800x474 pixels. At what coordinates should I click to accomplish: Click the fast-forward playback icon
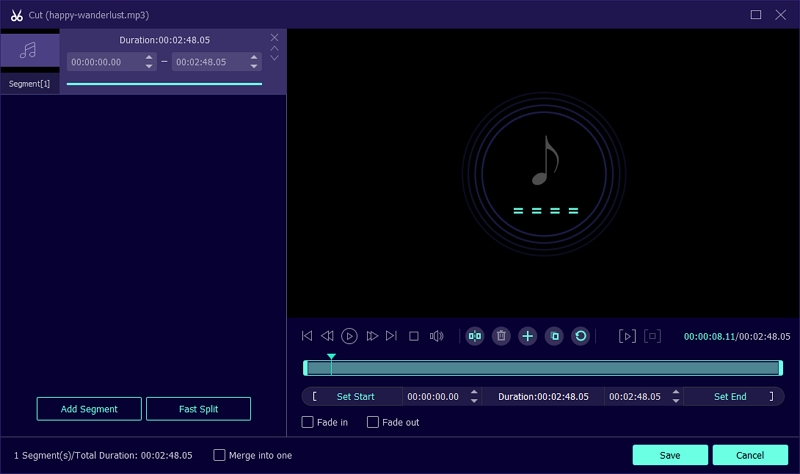[x=372, y=336]
